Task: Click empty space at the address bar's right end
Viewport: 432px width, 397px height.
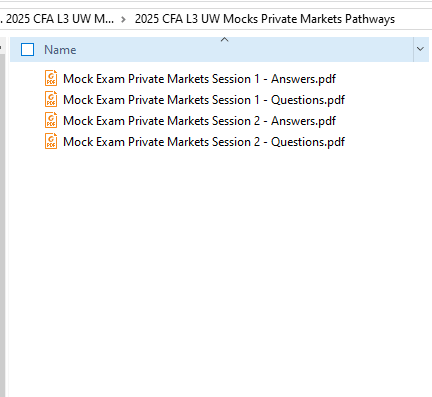Action: click(413, 19)
